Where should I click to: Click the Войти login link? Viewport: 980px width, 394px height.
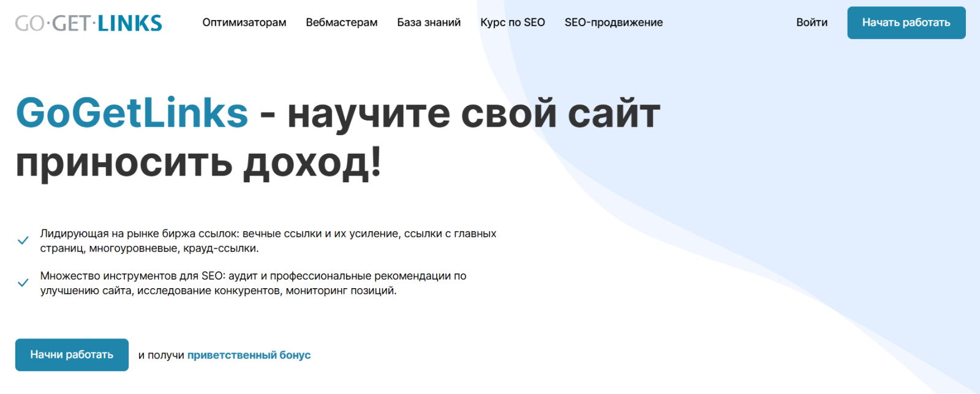click(812, 23)
